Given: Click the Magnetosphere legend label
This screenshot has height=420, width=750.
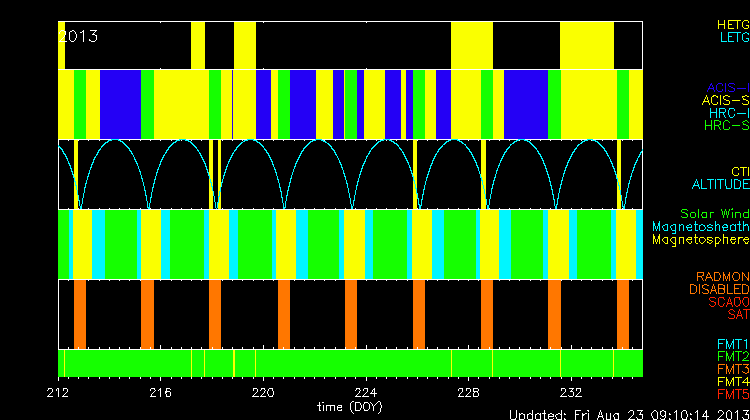Looking at the screenshot, I should pyautogui.click(x=700, y=240).
